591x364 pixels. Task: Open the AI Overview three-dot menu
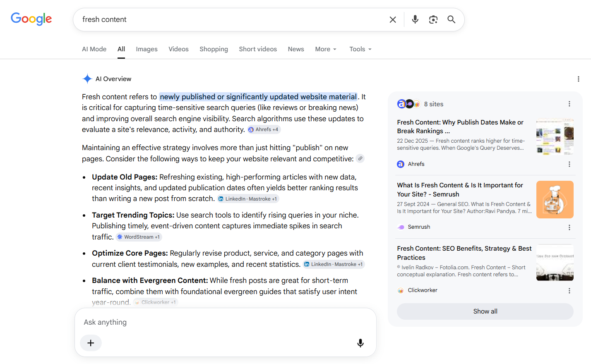578,79
